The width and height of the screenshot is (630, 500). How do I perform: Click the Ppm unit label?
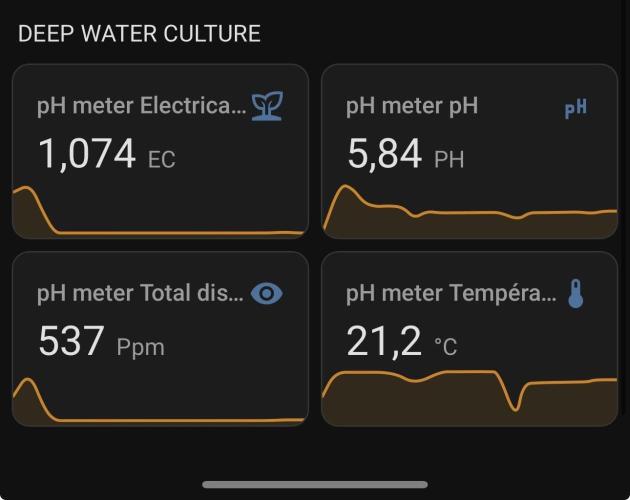(x=140, y=347)
